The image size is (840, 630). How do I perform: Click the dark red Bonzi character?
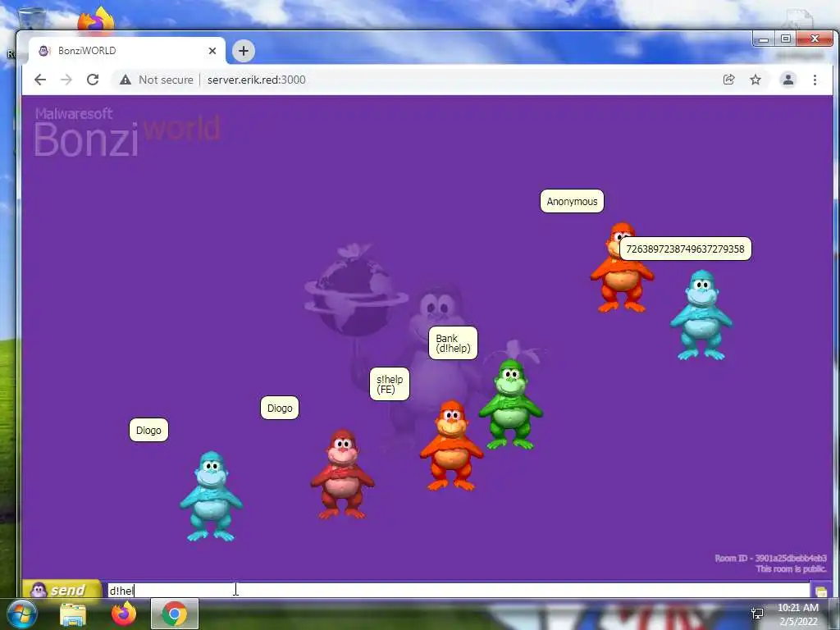tap(342, 474)
